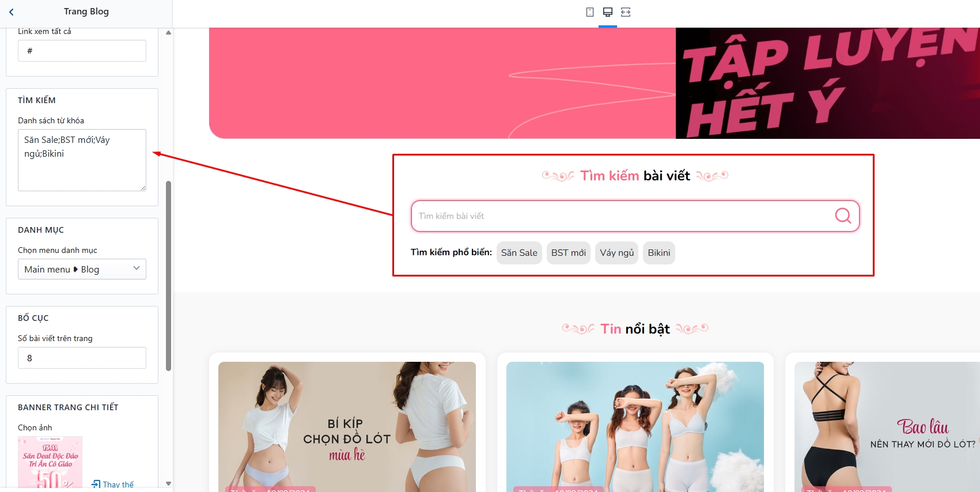Click the 'Chọn menu danh mục' label
The height and width of the screenshot is (492, 980).
[58, 250]
